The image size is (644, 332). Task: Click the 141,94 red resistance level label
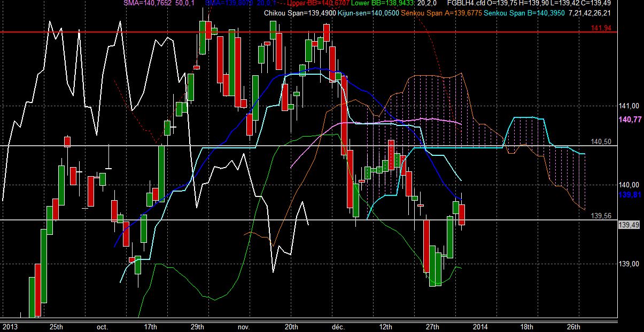[x=601, y=28]
